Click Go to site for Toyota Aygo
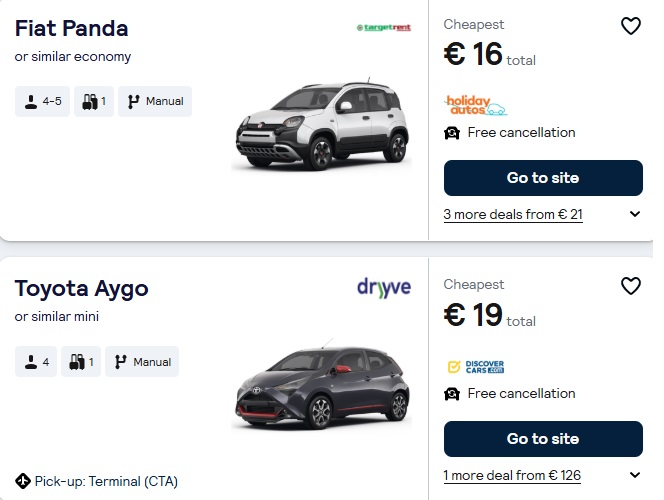 click(543, 439)
